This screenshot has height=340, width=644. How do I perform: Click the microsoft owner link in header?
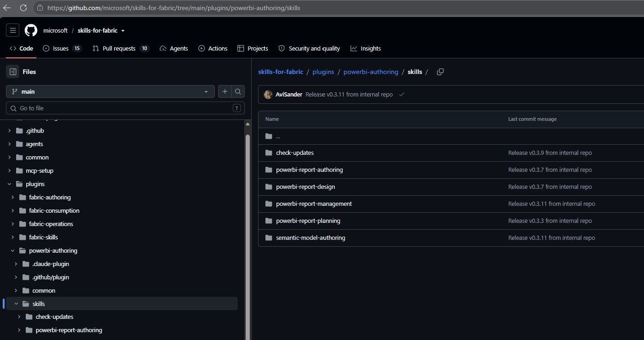(55, 30)
